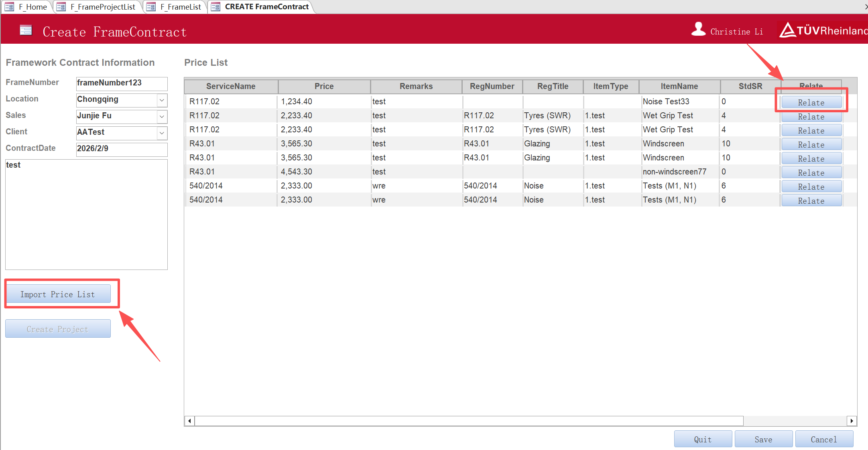Click the form icon beside Create FrameContract title
Image resolution: width=868 pixels, height=450 pixels.
pos(26,30)
